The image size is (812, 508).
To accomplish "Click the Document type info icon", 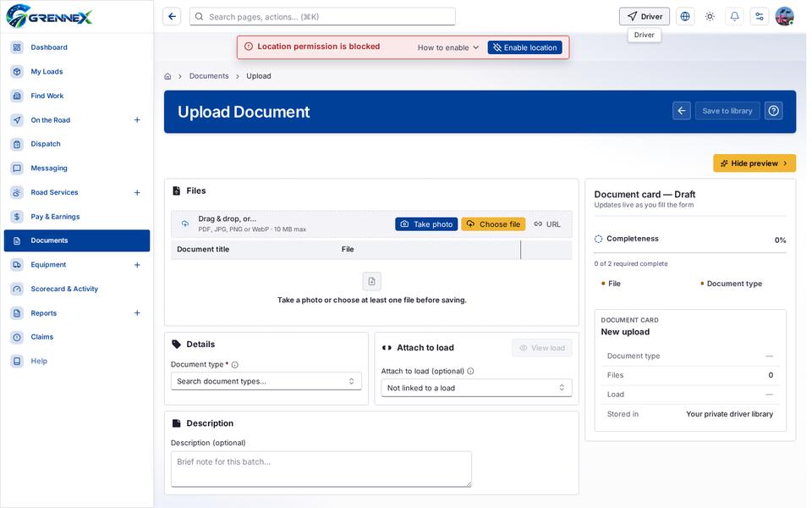I will click(235, 365).
